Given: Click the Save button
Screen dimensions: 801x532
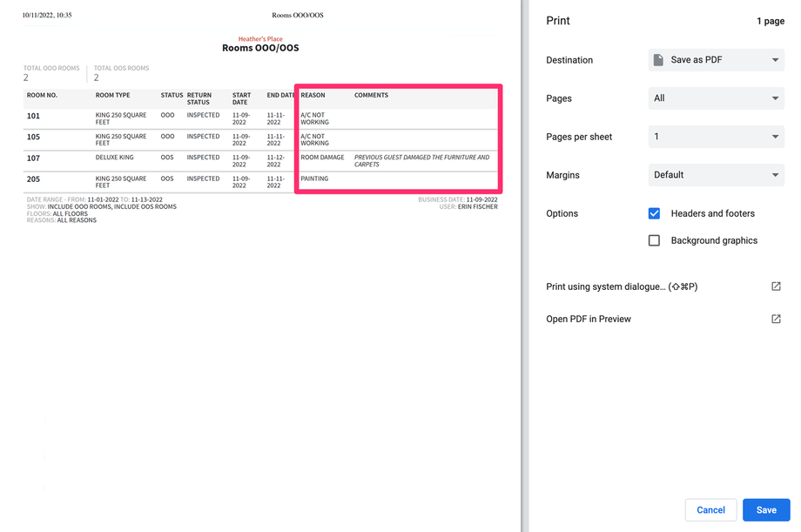Looking at the screenshot, I should [x=766, y=510].
